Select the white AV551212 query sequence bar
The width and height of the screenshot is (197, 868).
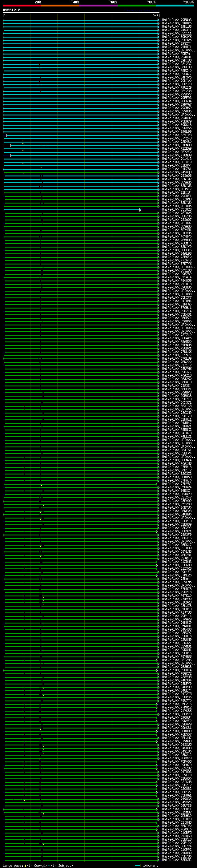coord(81,12)
